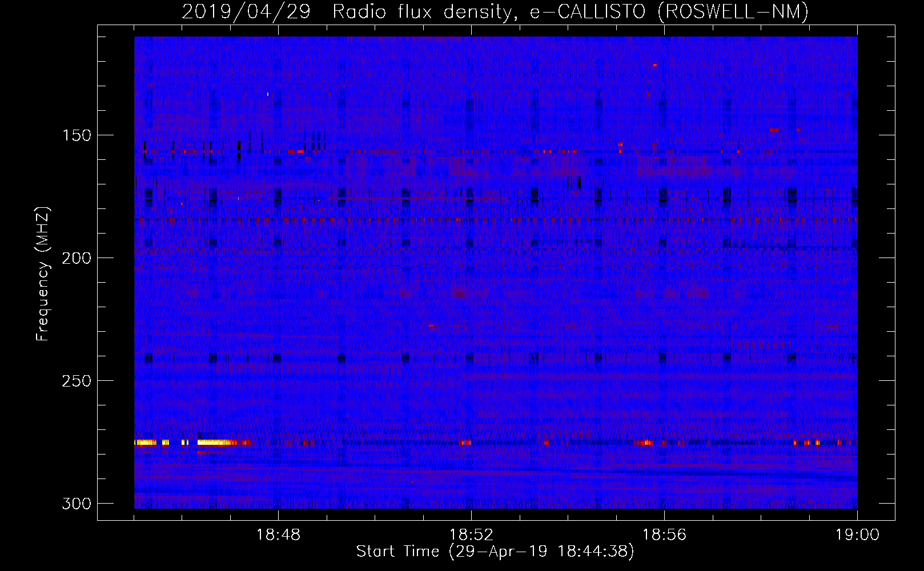The image size is (924, 571).
Task: Click the 19:00 time tick label
Action: (x=857, y=535)
